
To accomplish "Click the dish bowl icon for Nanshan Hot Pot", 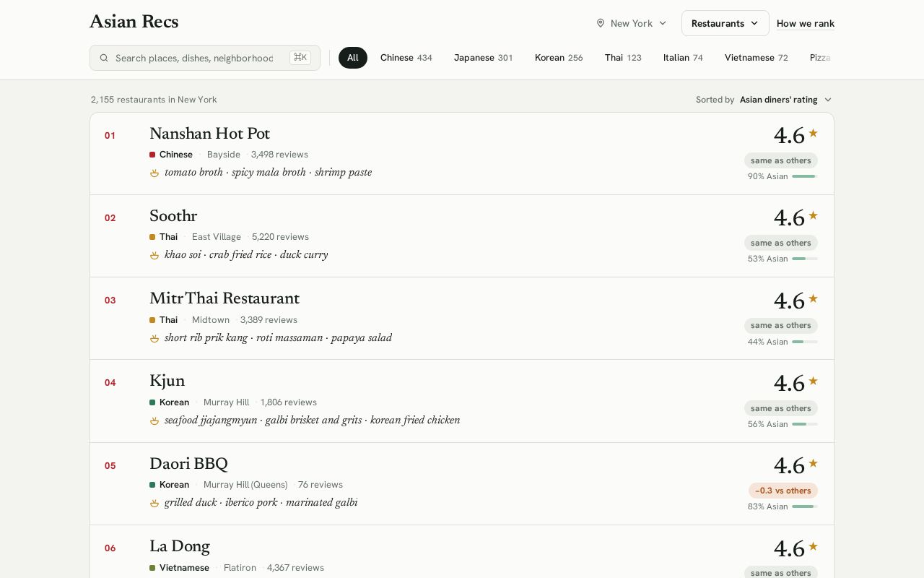I will coord(154,173).
